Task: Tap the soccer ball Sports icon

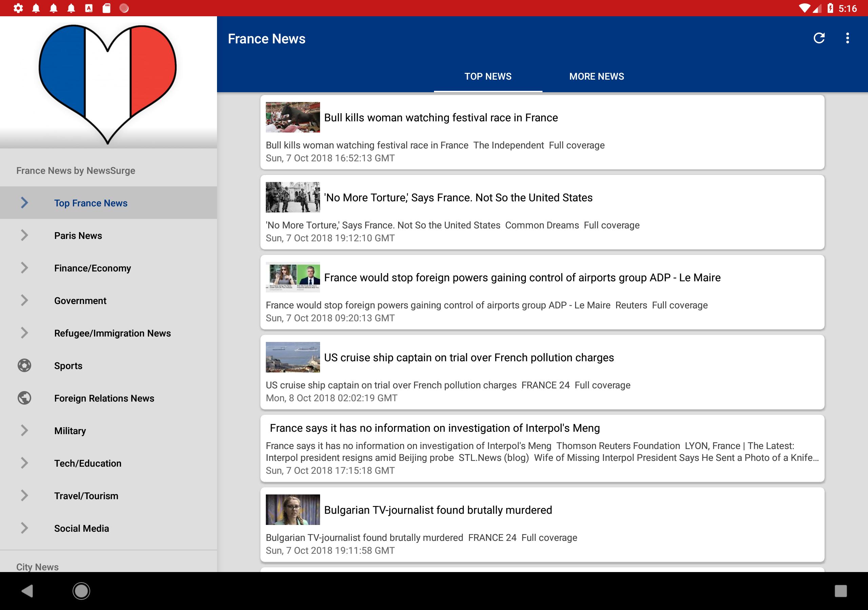Action: pyautogui.click(x=24, y=365)
